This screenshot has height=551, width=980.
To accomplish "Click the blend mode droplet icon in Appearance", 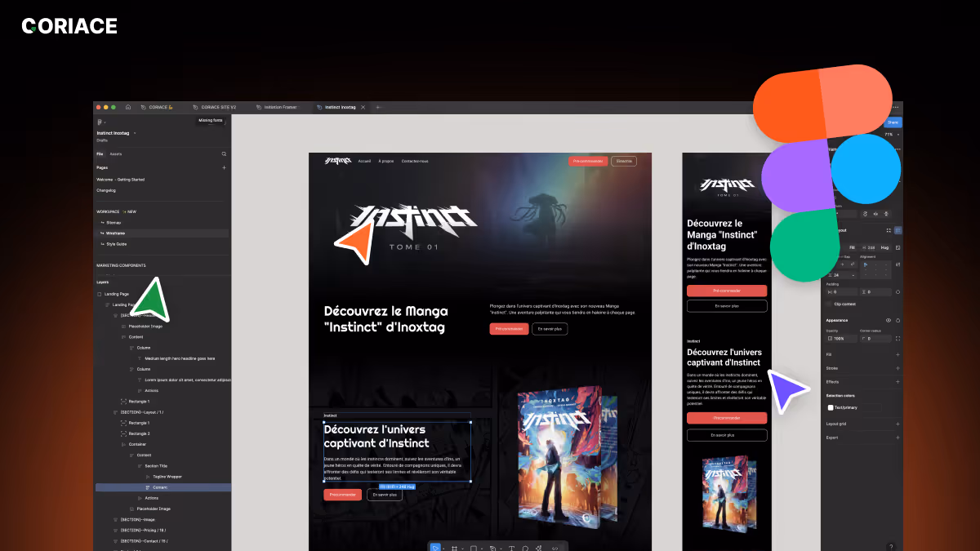I will click(898, 320).
